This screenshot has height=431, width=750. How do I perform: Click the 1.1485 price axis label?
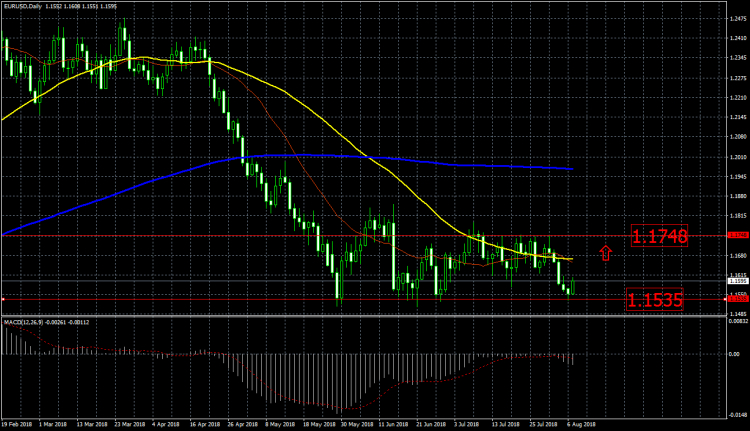739,314
